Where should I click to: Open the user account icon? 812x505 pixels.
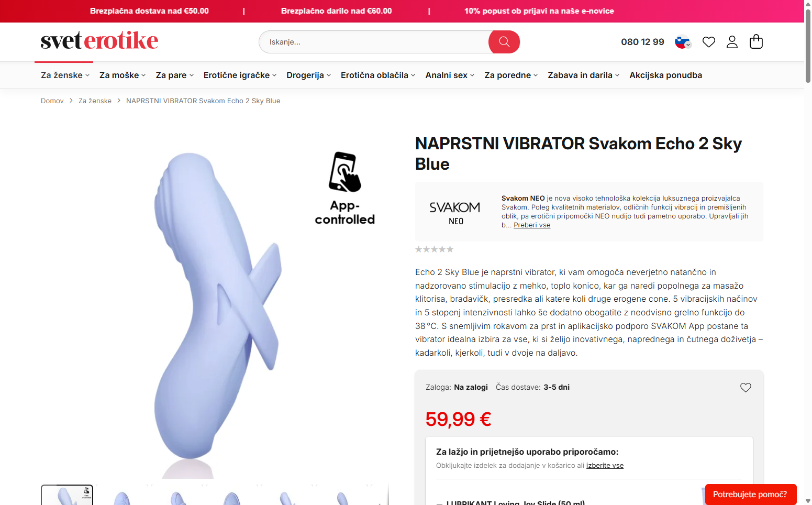[732, 42]
